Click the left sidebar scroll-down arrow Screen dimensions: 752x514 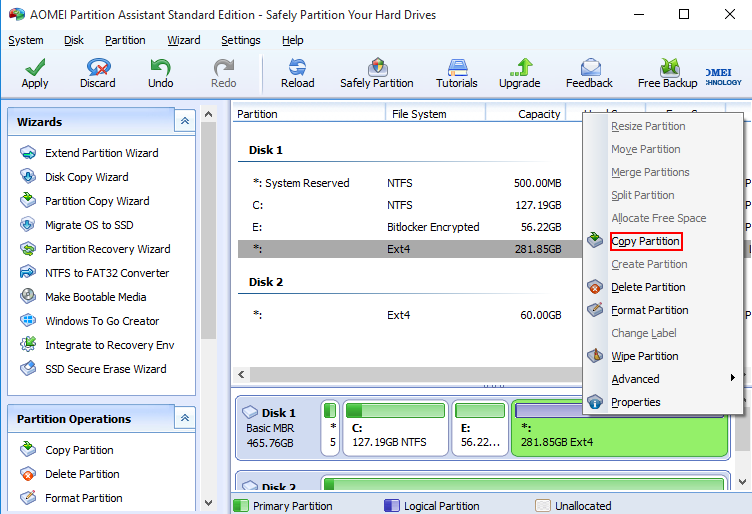208,503
